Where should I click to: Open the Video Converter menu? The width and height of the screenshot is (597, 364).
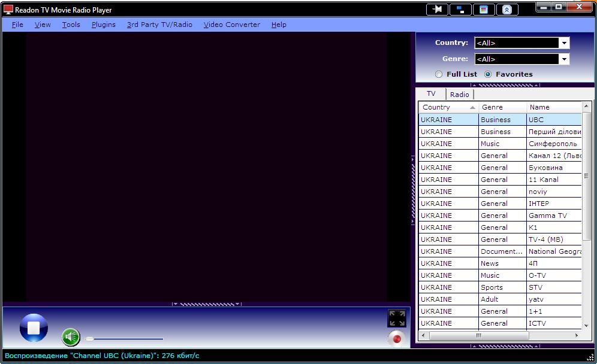click(x=232, y=25)
